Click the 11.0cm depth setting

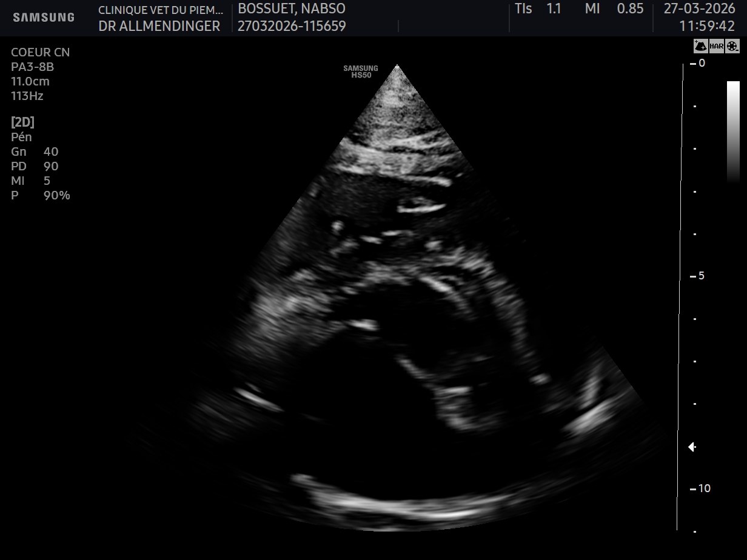coord(30,81)
